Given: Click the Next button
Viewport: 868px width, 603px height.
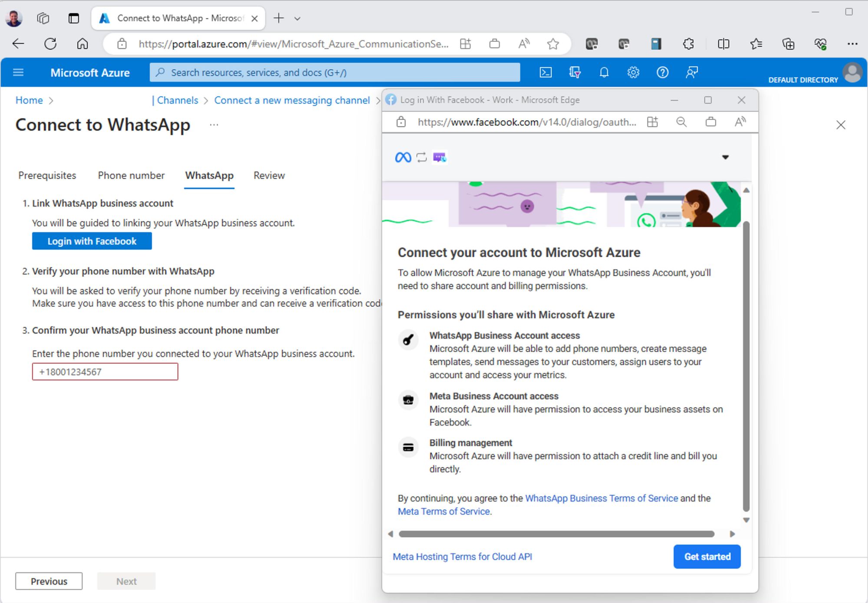Looking at the screenshot, I should click(x=126, y=581).
